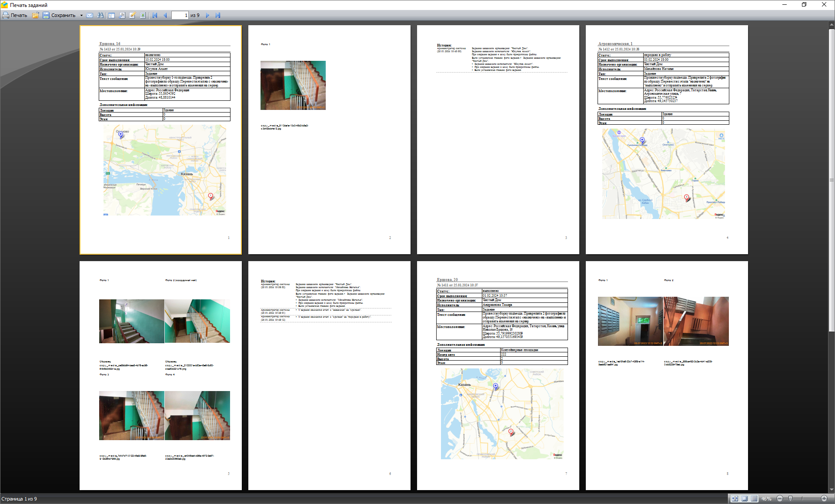The width and height of the screenshot is (835, 504).
Task: Click the open folder icon in the toolbar
Action: tap(35, 15)
